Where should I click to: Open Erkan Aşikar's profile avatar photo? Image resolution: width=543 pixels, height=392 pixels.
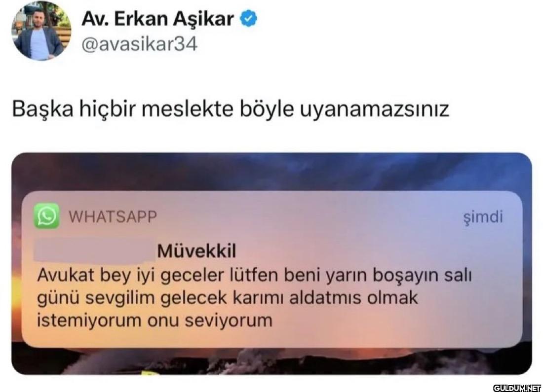click(41, 31)
